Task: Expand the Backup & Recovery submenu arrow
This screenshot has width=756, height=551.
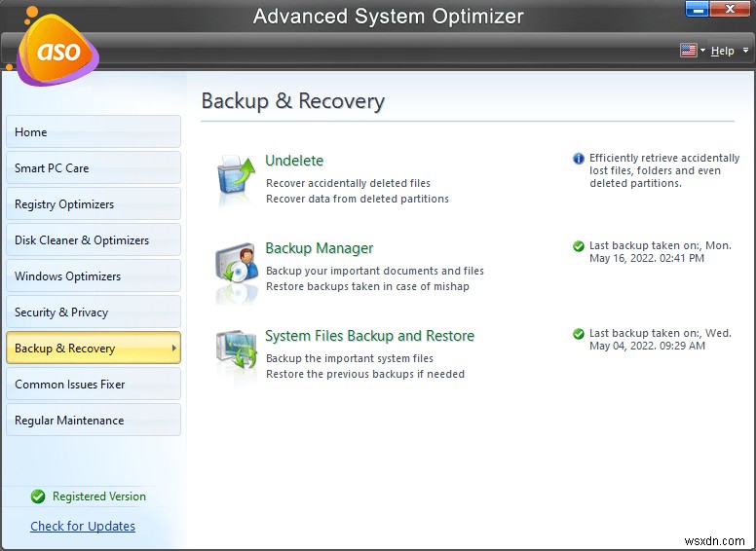Action: tap(173, 349)
